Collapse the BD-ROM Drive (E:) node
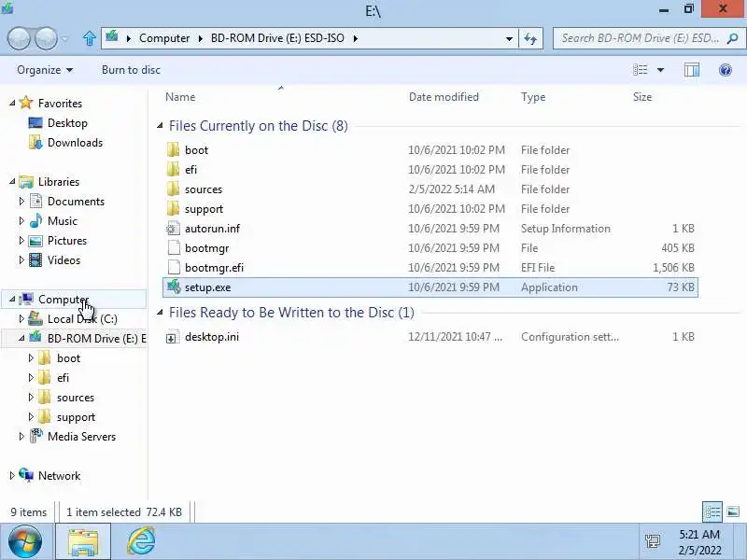 [x=21, y=338]
